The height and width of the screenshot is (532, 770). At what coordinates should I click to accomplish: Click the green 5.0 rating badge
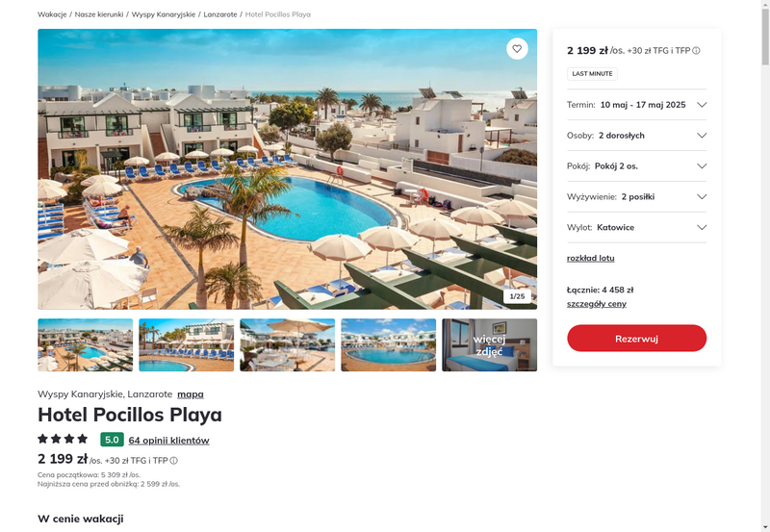112,440
